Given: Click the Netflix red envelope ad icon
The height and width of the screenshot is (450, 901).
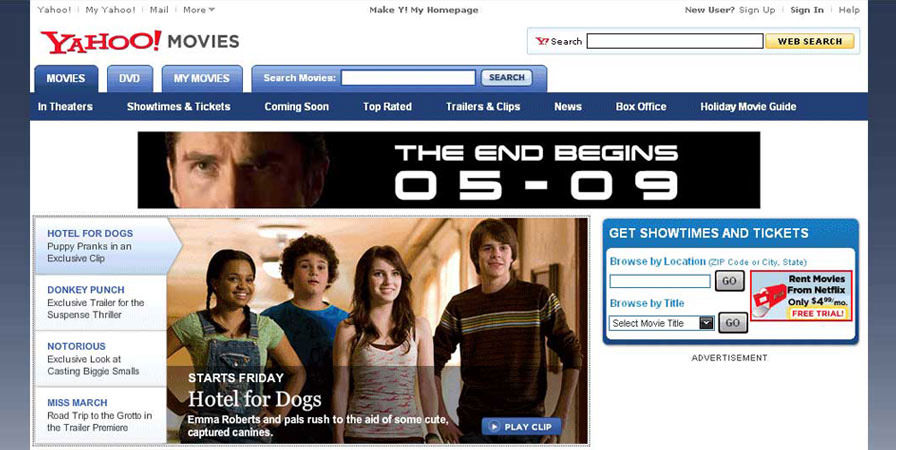Looking at the screenshot, I should pos(769,299).
